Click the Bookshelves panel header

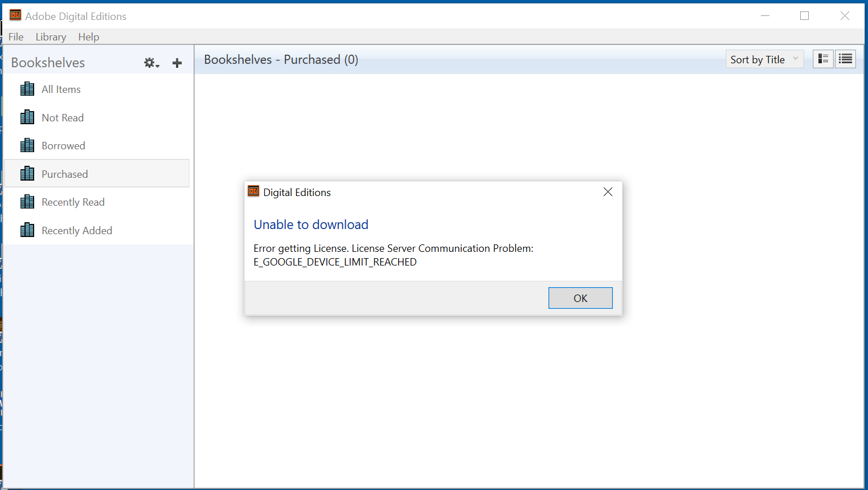pos(48,62)
